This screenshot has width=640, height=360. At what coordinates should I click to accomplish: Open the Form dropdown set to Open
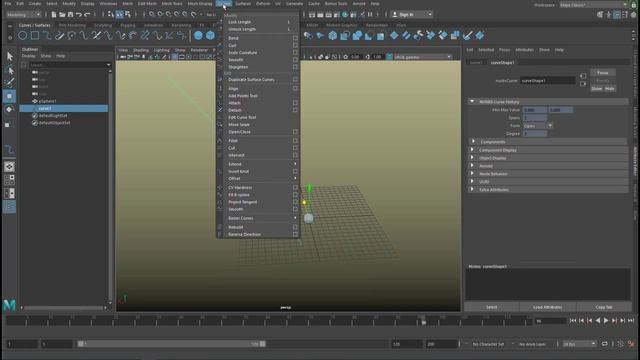(538, 126)
